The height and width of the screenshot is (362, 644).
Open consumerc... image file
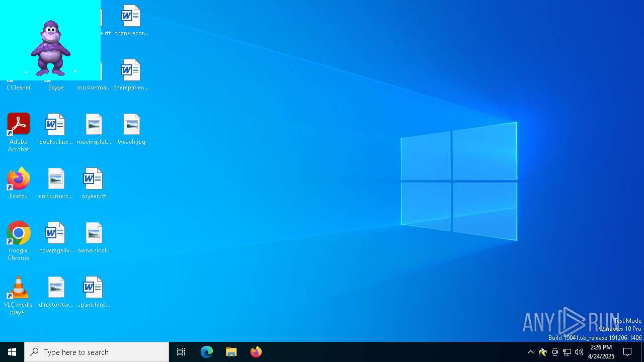coord(56,184)
